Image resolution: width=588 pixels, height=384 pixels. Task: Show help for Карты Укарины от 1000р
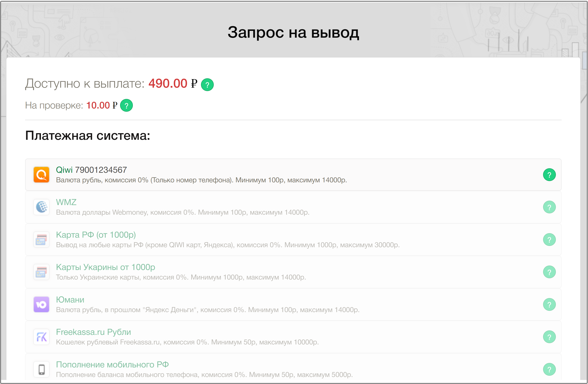click(x=549, y=272)
